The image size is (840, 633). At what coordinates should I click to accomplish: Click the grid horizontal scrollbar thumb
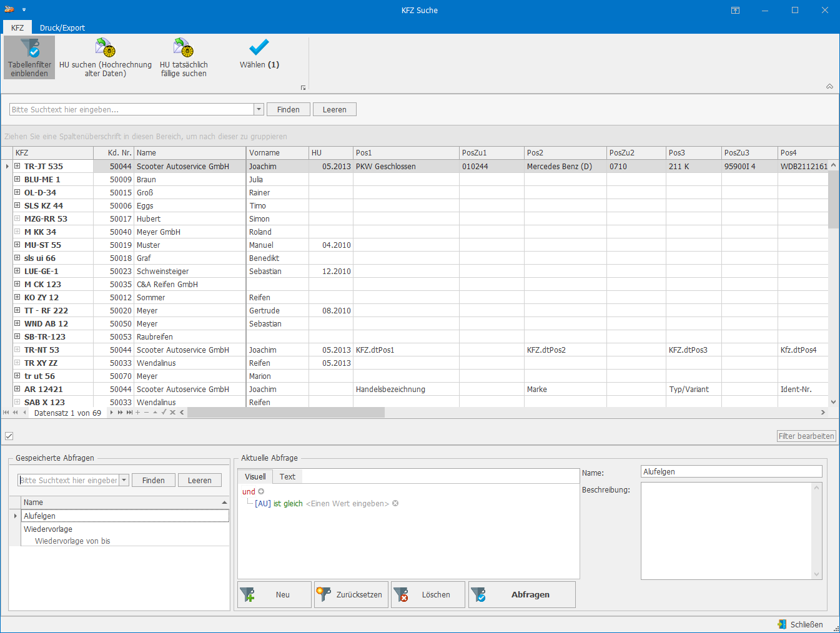(286, 413)
